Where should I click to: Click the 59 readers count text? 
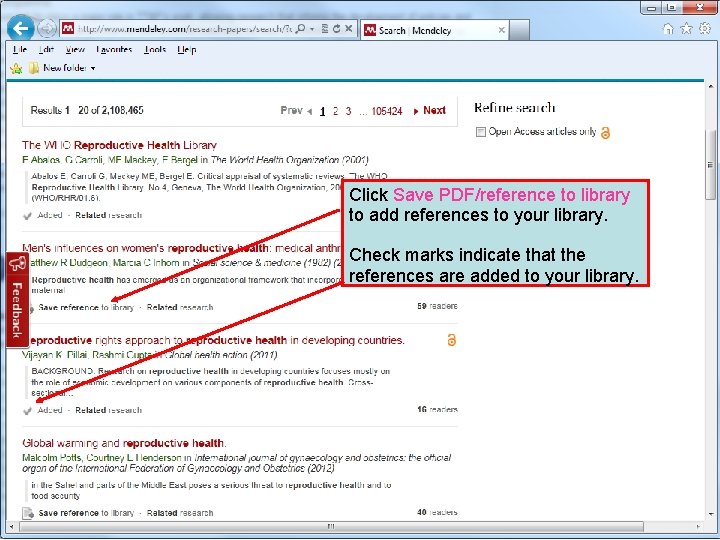437,306
